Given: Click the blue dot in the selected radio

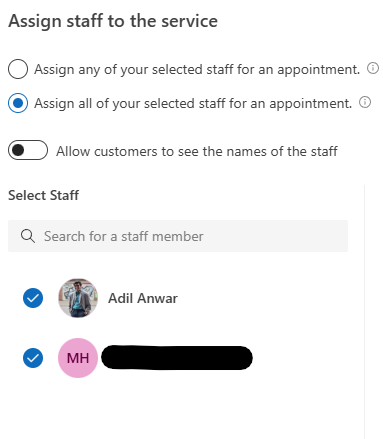Looking at the screenshot, I should tap(18, 103).
